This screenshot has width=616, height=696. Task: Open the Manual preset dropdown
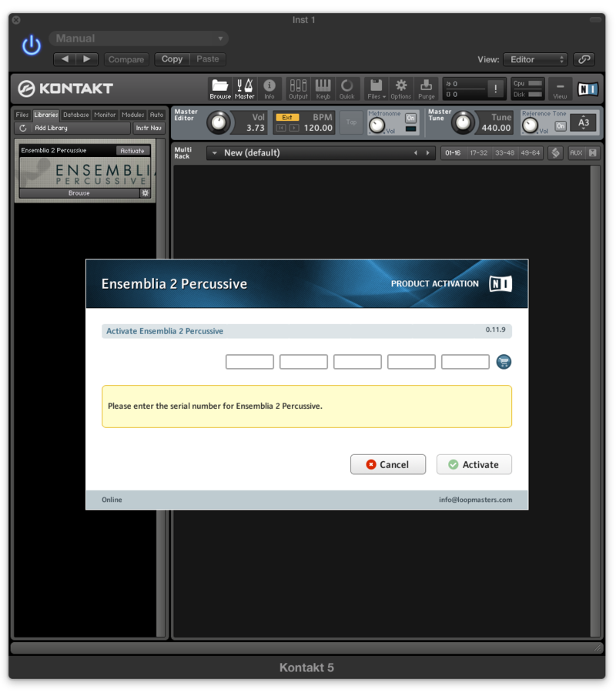click(x=139, y=38)
